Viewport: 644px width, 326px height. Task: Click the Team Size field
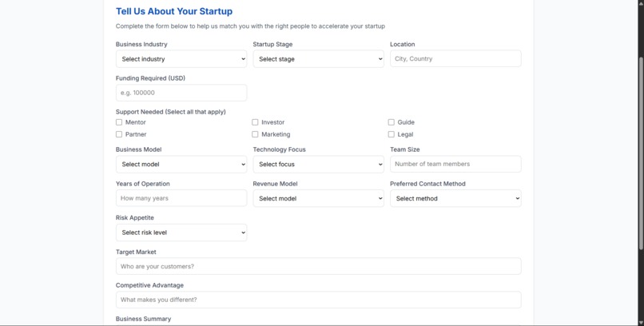pos(455,165)
